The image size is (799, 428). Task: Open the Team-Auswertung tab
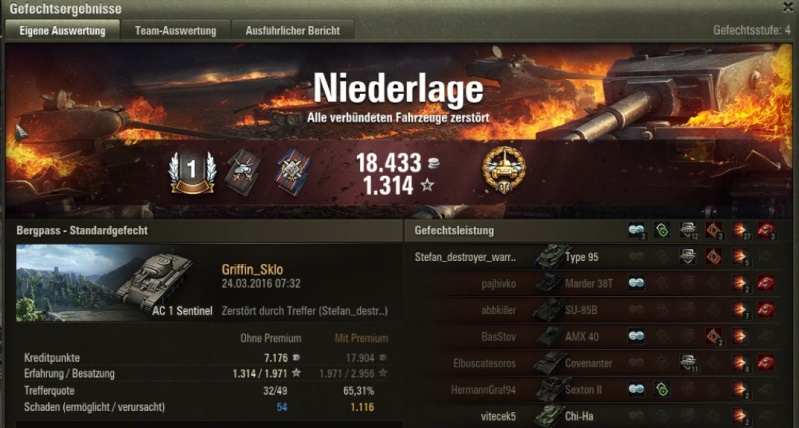(x=175, y=31)
